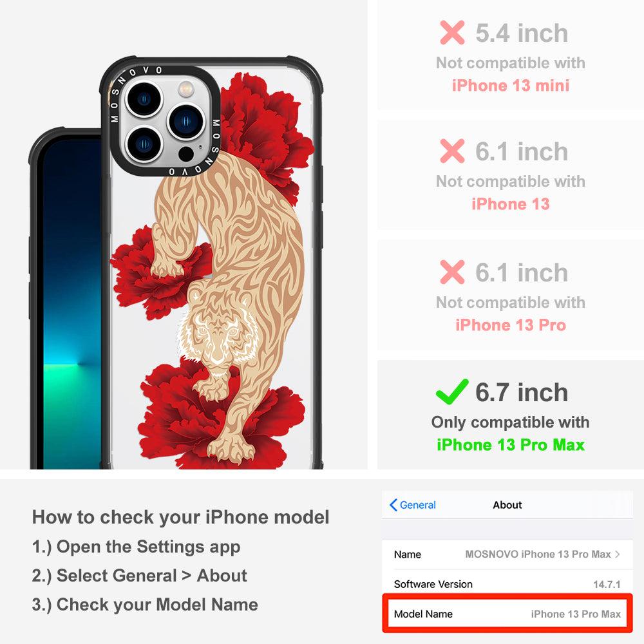Tap the blue back chevron next to General
Viewport: 644px width, 644px height.
click(393, 505)
